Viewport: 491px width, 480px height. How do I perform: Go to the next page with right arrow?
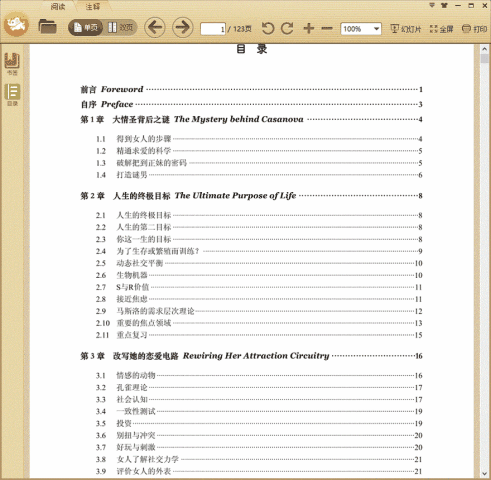coord(182,27)
